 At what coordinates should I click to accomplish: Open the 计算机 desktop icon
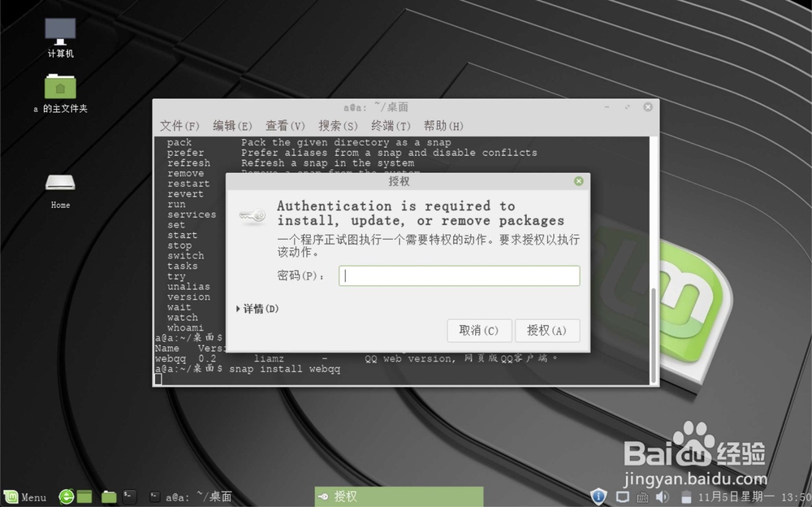(60, 37)
